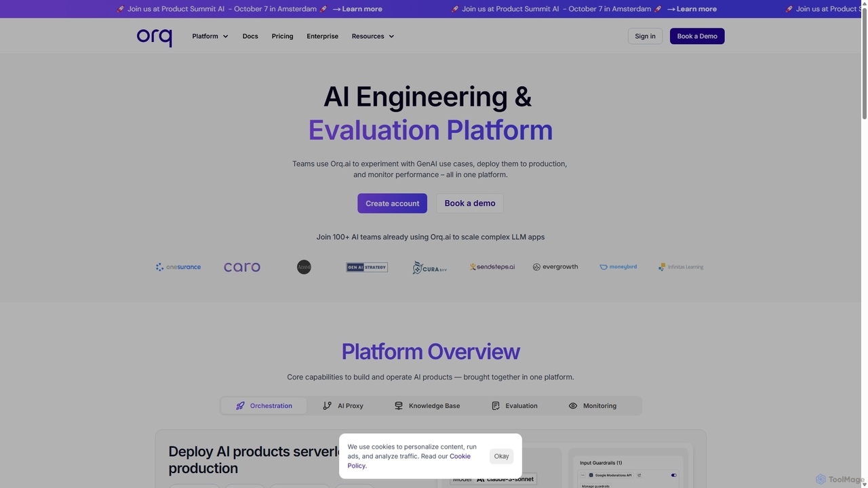The width and height of the screenshot is (868, 488).
Task: Click Book a Demo in header
Action: point(697,37)
